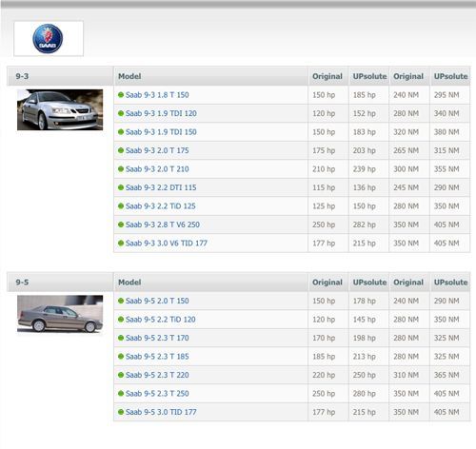Viewport: 476px width, 449px height.
Task: Click green dot beside Saab 9-5 2.3 T 250
Action: [x=121, y=394]
